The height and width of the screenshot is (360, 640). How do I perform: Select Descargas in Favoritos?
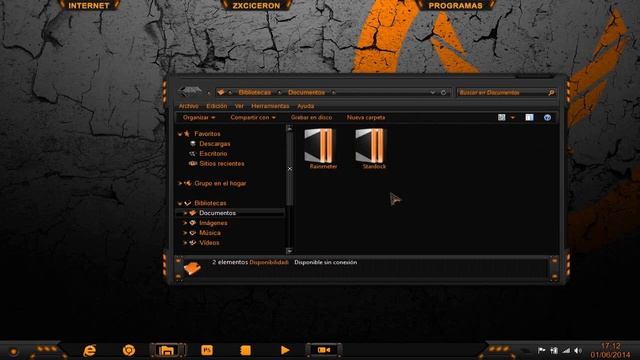(x=215, y=144)
